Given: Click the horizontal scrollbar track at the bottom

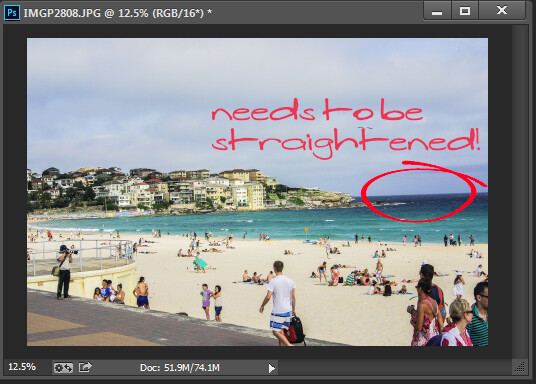Looking at the screenshot, I should pos(395,368).
